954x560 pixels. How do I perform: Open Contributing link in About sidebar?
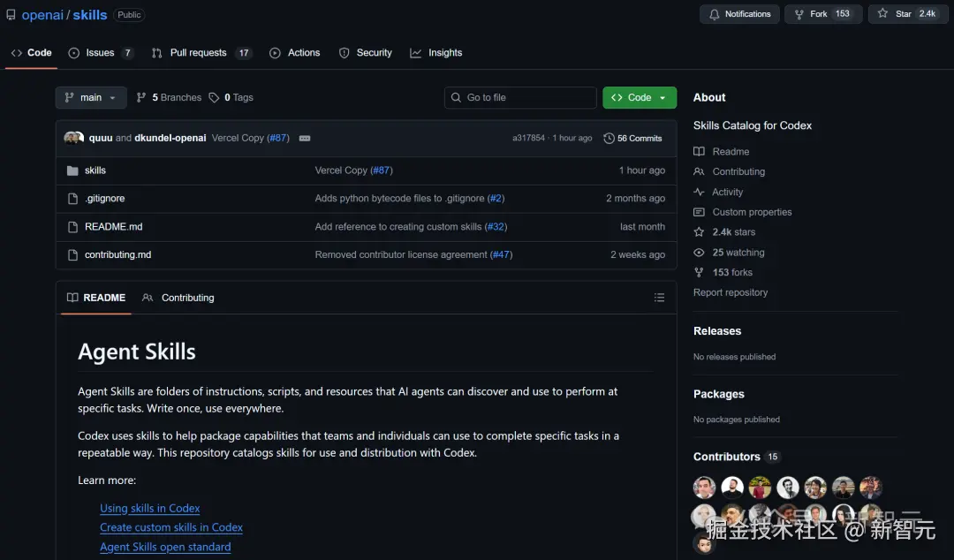[730, 171]
